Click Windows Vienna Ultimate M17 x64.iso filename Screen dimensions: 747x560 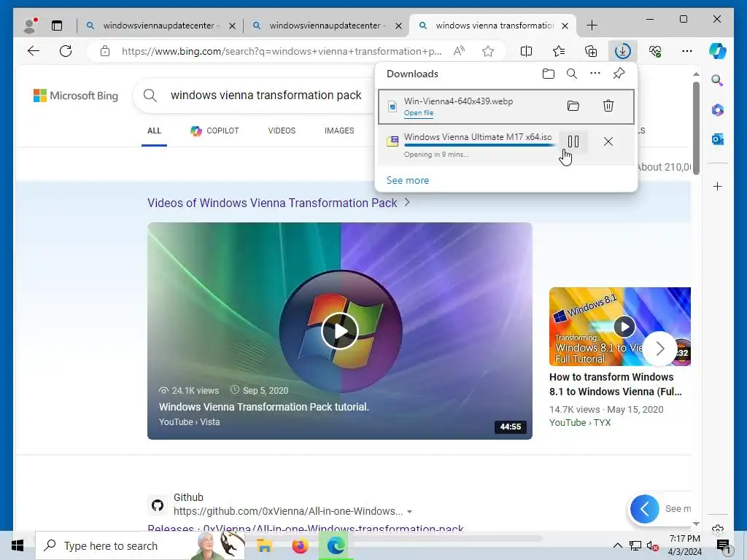(478, 136)
